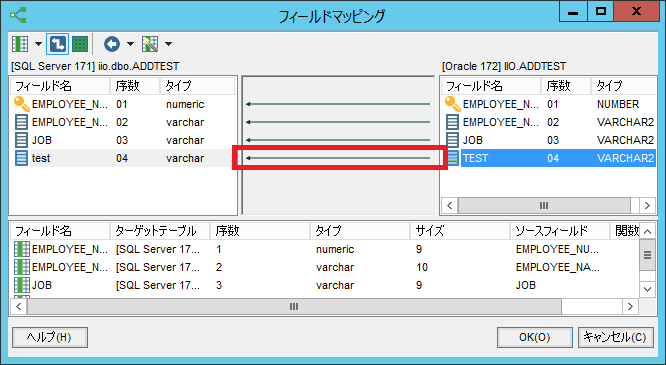Click 'test' field name in SQL Server list

tap(41, 158)
